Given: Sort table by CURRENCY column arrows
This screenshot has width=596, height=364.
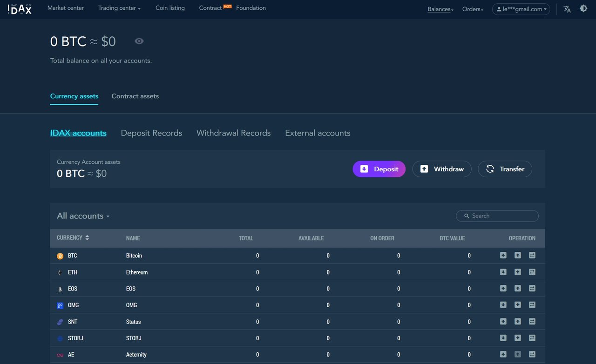Looking at the screenshot, I should 87,237.
